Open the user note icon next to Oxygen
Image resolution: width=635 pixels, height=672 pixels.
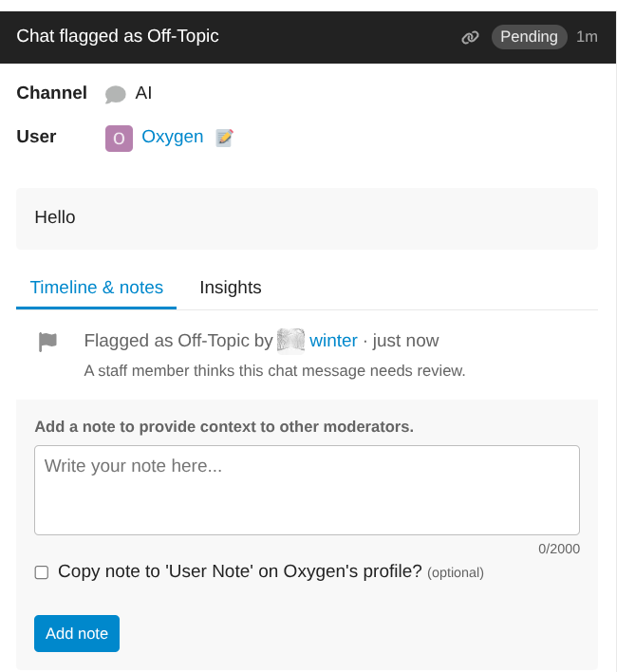pyautogui.click(x=224, y=138)
